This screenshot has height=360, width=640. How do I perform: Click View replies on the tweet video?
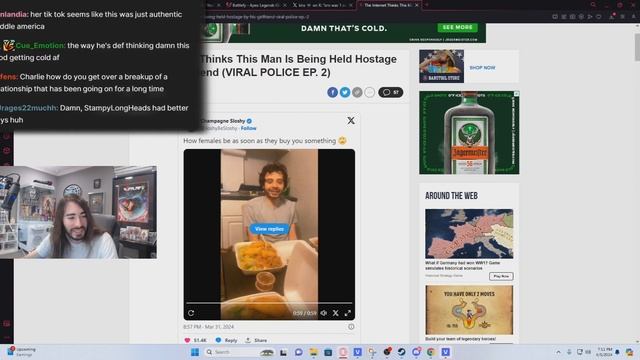269,229
